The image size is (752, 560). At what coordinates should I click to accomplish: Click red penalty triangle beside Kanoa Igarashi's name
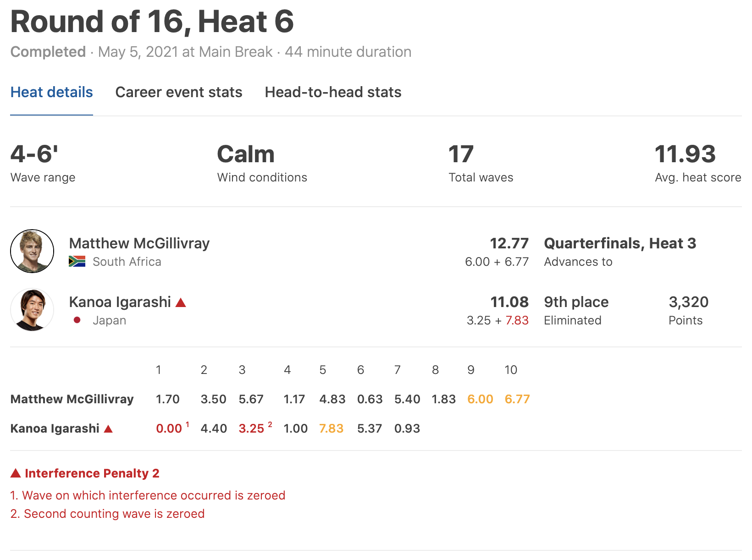181,302
